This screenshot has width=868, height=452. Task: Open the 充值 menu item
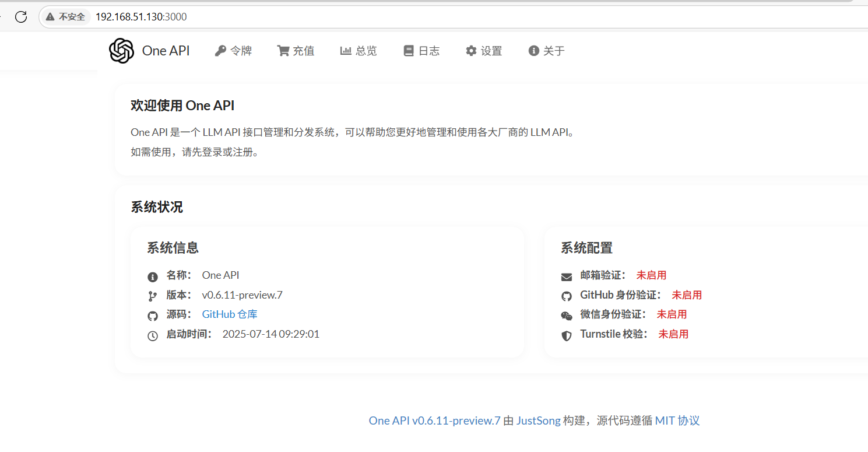[296, 51]
